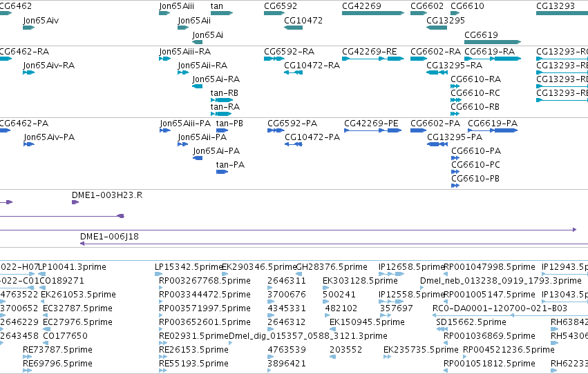This screenshot has width=588, height=374.
Task: Click the CG6462-RA transcript label
Action: pos(24,51)
